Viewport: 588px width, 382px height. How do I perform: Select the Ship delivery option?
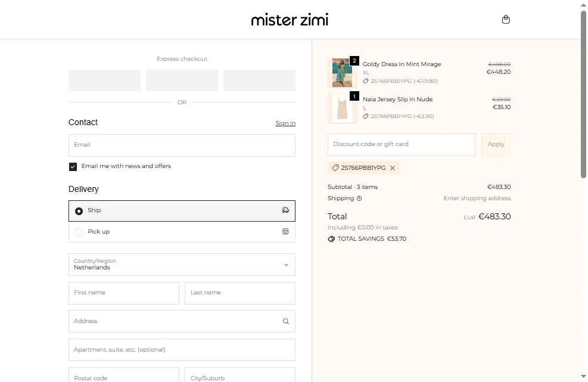182,211
